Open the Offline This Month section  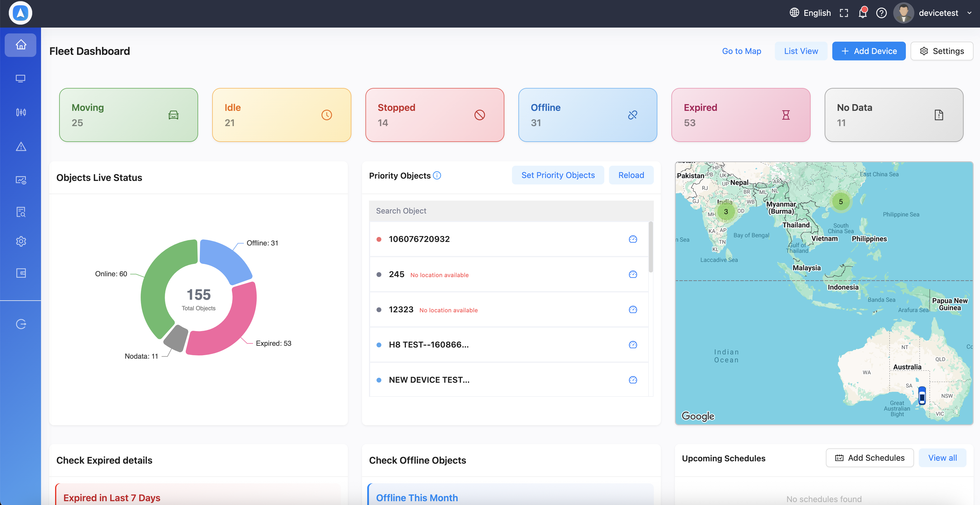[511, 494]
